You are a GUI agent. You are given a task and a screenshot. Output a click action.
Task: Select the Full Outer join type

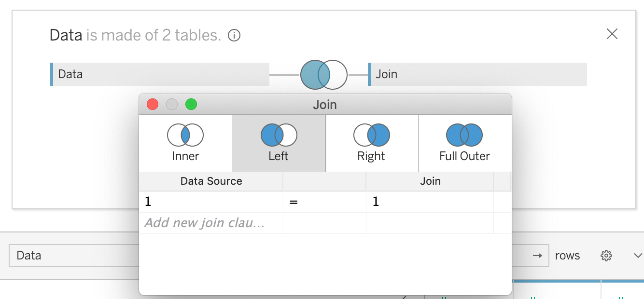pyautogui.click(x=464, y=143)
